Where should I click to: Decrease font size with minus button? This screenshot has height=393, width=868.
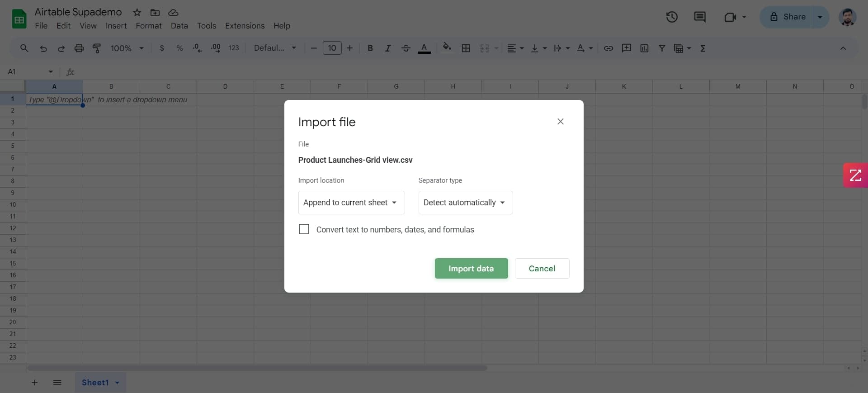[314, 48]
